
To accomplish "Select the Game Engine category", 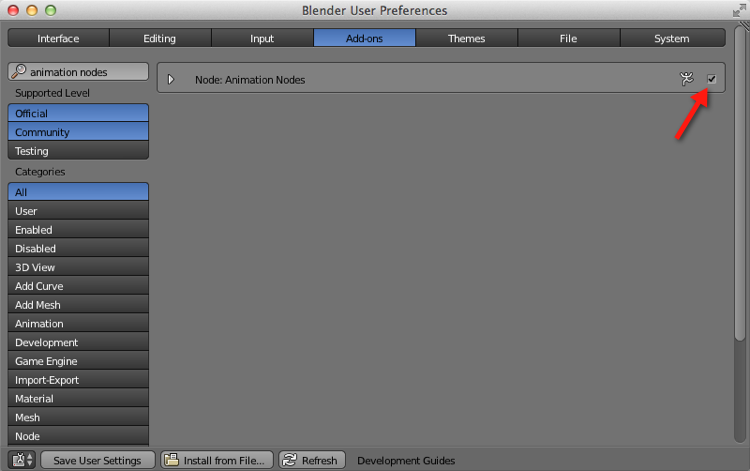I will point(78,361).
